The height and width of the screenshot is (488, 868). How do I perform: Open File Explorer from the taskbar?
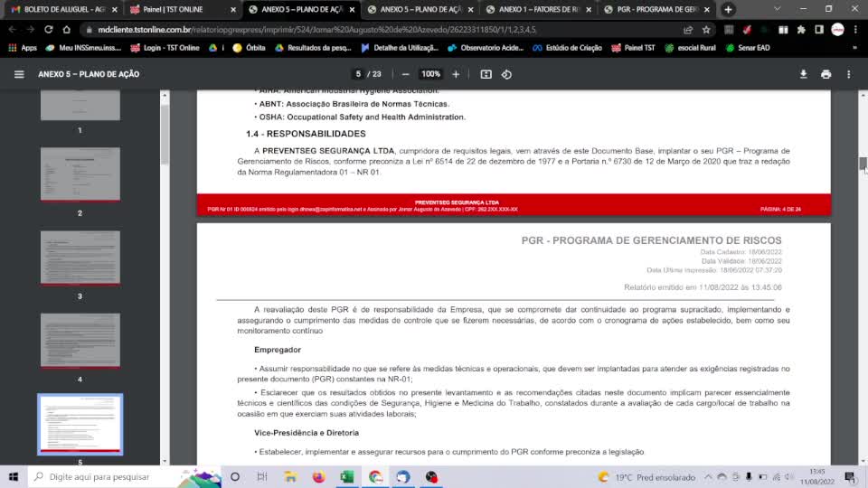pos(290,477)
